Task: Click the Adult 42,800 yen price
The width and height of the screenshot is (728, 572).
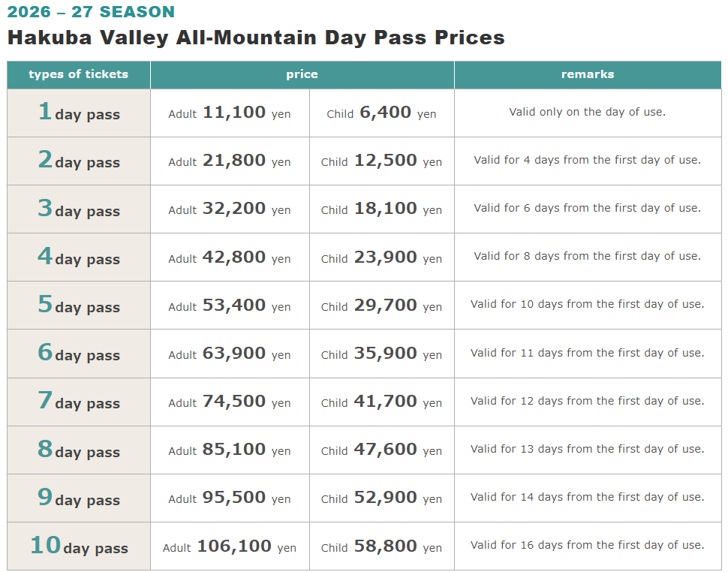Action: pyautogui.click(x=230, y=257)
